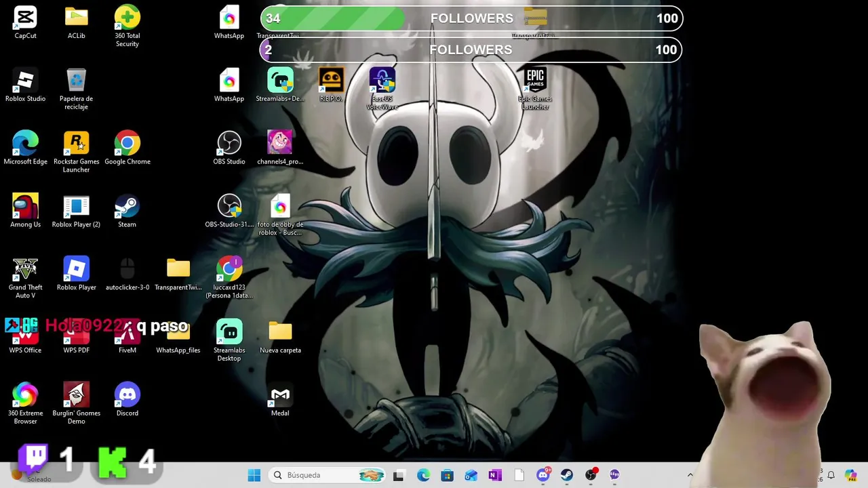The width and height of the screenshot is (868, 488).
Task: Open Rockstar Games Launcher
Action: (76, 152)
